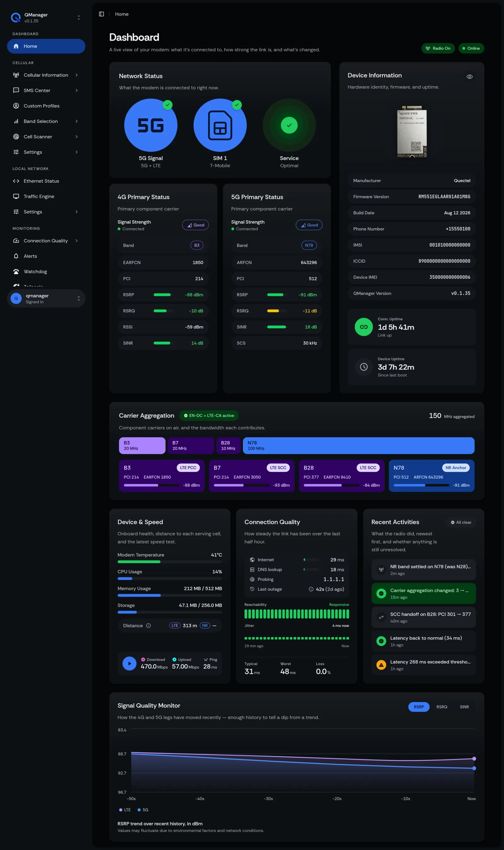Click the Traffic Engine monitor icon
Image resolution: width=504 pixels, height=850 pixels.
tap(16, 196)
